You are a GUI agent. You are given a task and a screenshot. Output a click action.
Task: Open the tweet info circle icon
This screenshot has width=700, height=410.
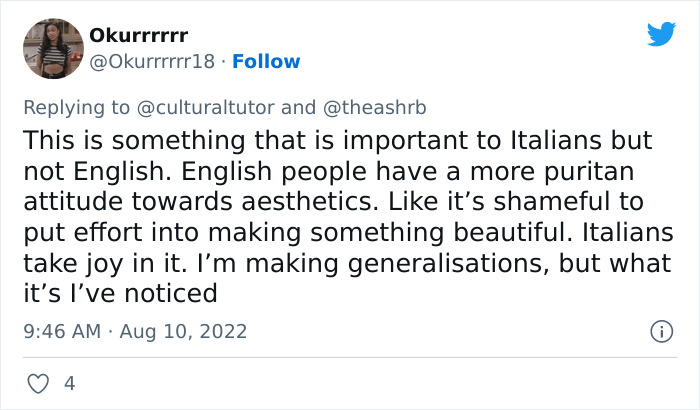(659, 331)
